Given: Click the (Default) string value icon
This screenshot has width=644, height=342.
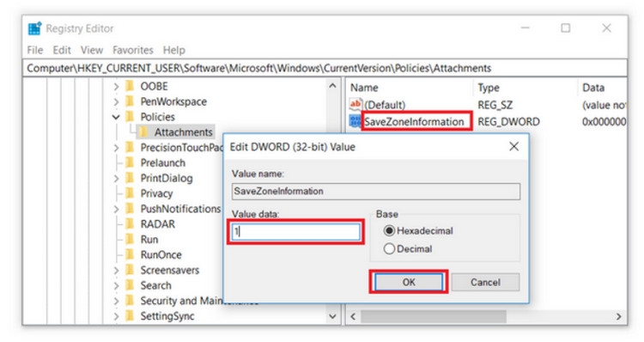Looking at the screenshot, I should click(x=355, y=105).
